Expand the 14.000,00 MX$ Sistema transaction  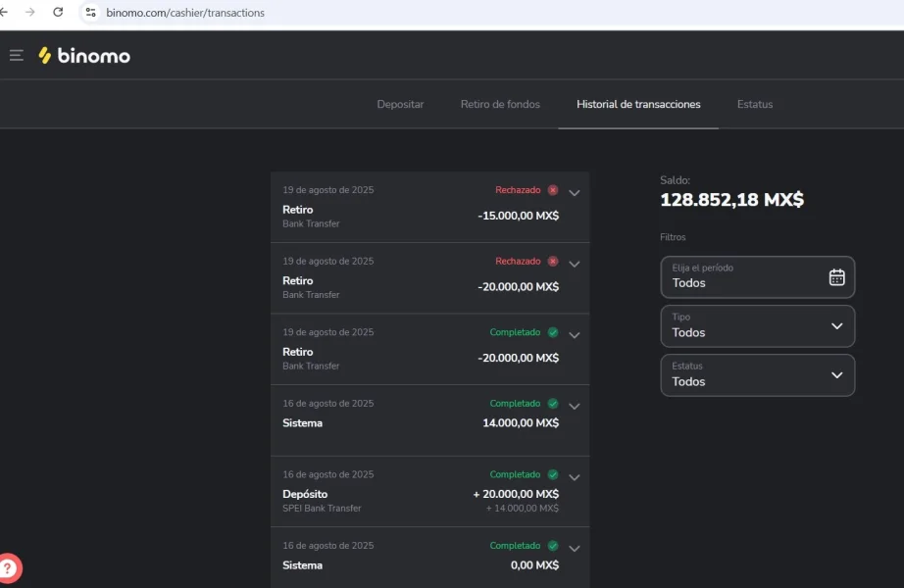[x=575, y=406]
